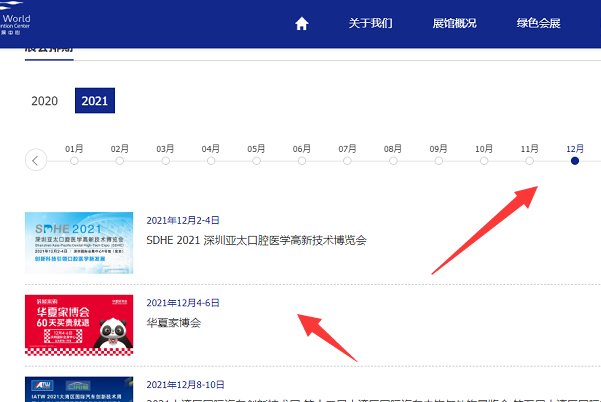Open the SDHE 2021 exhibition thumbnail
Screen dimensions: 601x402
(79, 243)
